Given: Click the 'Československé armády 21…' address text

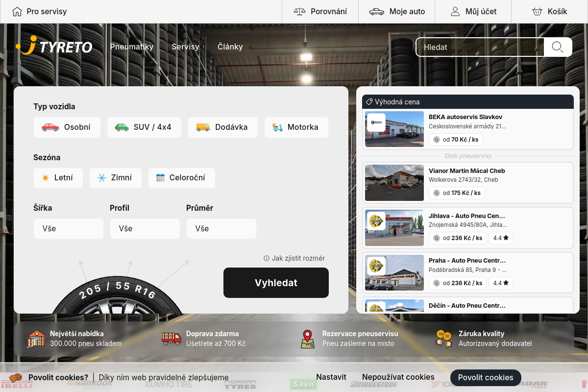Looking at the screenshot, I should coord(467,126).
